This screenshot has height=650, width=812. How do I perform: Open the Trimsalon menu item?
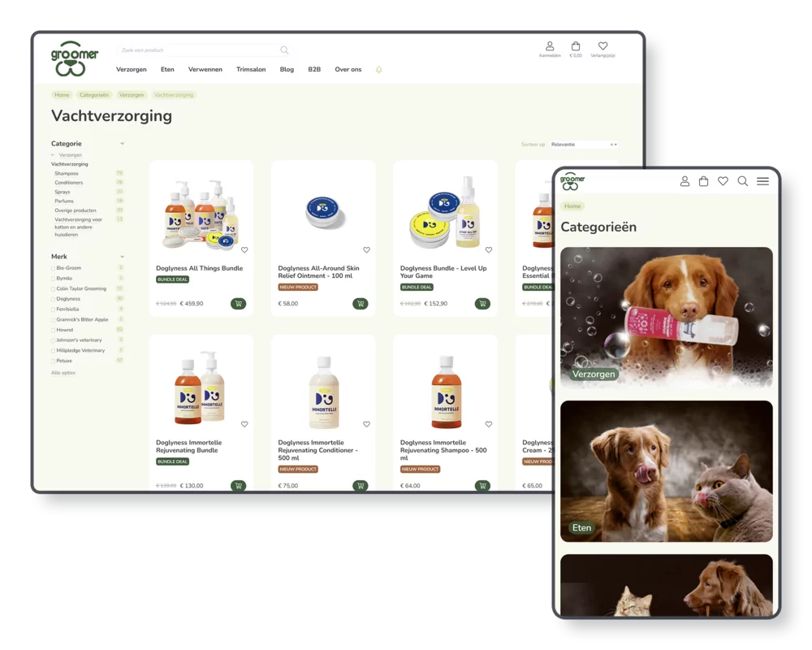coord(251,70)
